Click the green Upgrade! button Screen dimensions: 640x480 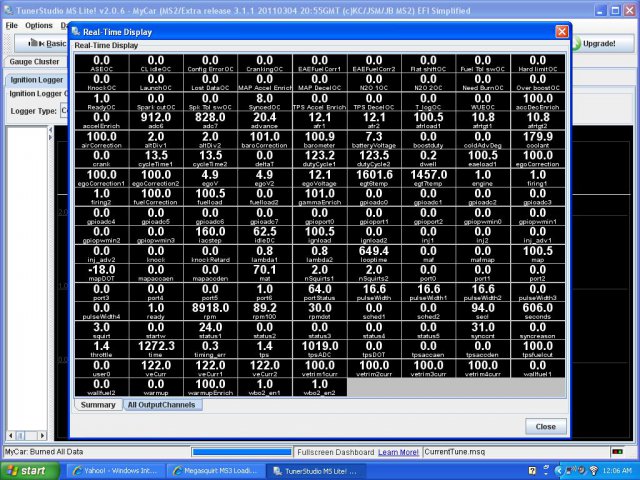coord(597,44)
